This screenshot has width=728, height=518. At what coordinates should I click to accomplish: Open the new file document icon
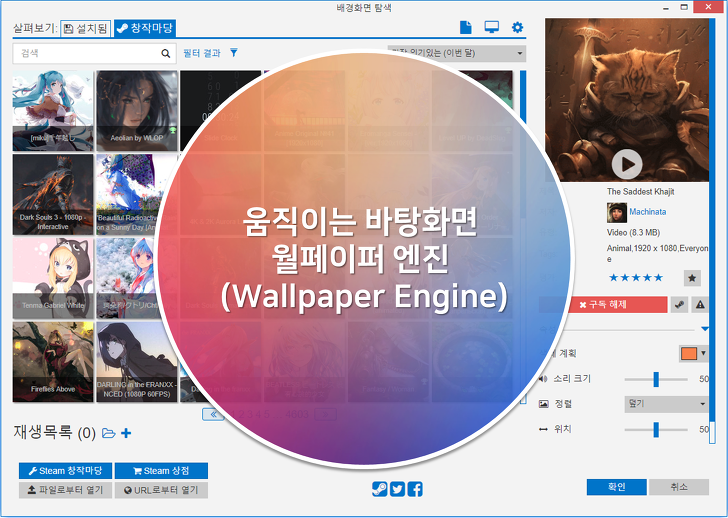(x=466, y=27)
